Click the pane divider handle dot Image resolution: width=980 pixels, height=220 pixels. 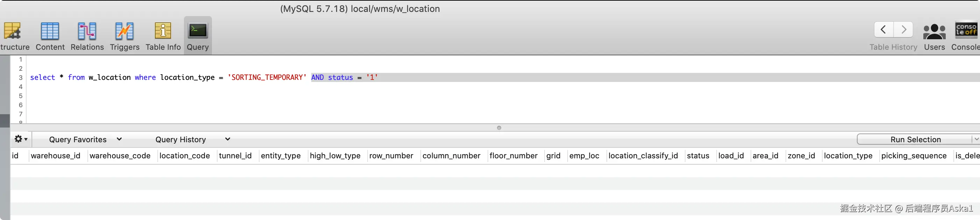(499, 128)
